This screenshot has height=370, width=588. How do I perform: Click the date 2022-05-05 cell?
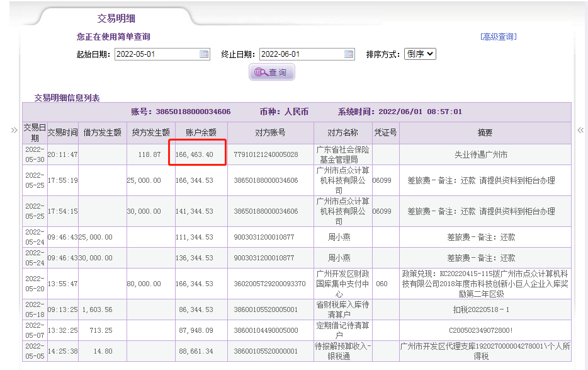(35, 351)
